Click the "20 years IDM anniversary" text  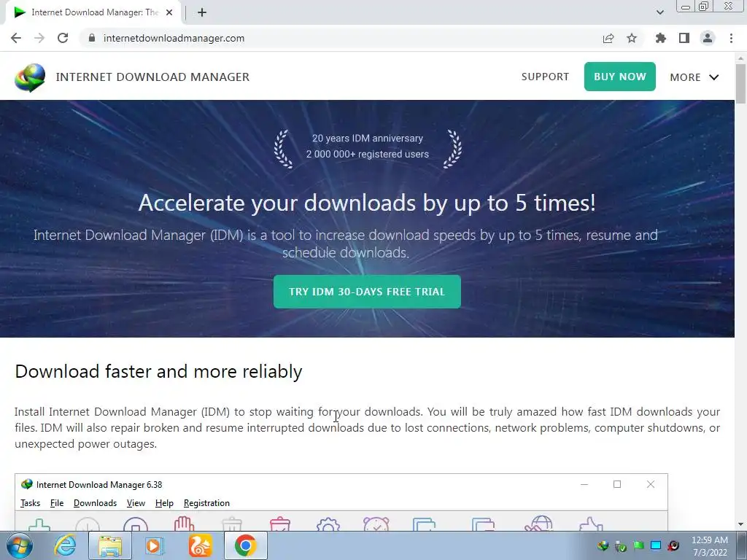[x=368, y=138]
